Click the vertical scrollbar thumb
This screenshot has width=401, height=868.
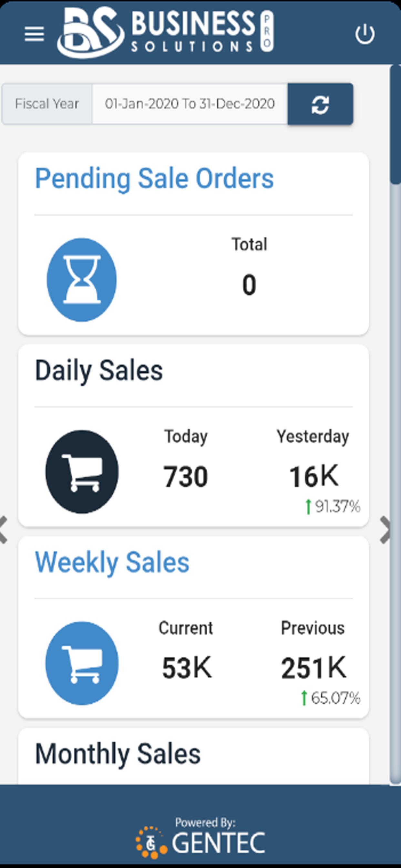(x=395, y=125)
